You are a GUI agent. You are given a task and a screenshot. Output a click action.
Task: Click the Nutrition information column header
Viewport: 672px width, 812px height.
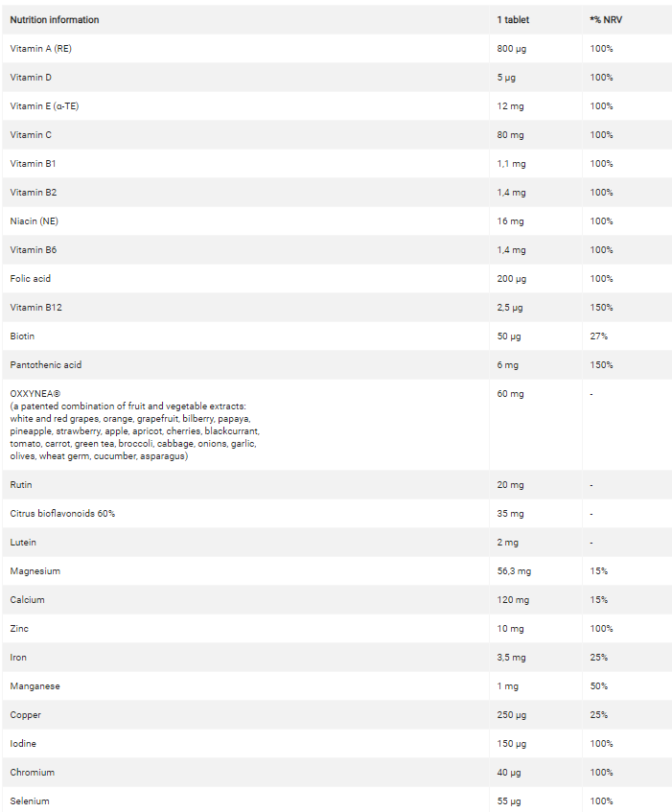(x=55, y=20)
